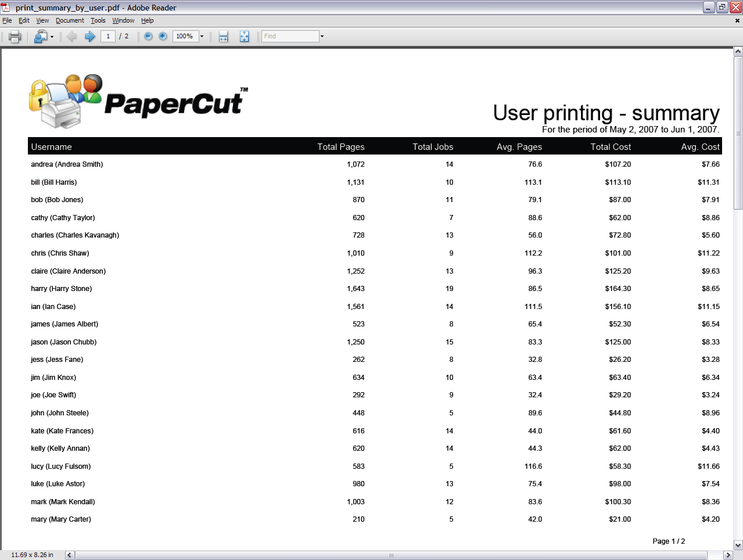Screen dimensions: 743x560
Task: Click into the Find text box
Action: pyautogui.click(x=290, y=37)
